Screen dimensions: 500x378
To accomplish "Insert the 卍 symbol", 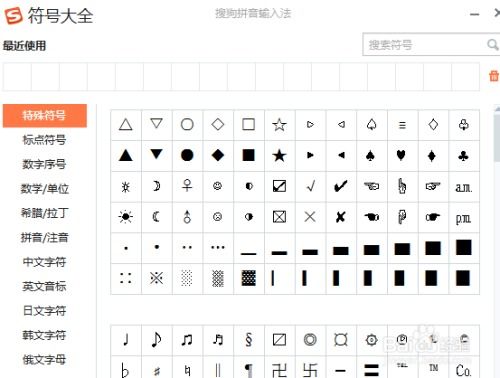I will coord(279,368).
